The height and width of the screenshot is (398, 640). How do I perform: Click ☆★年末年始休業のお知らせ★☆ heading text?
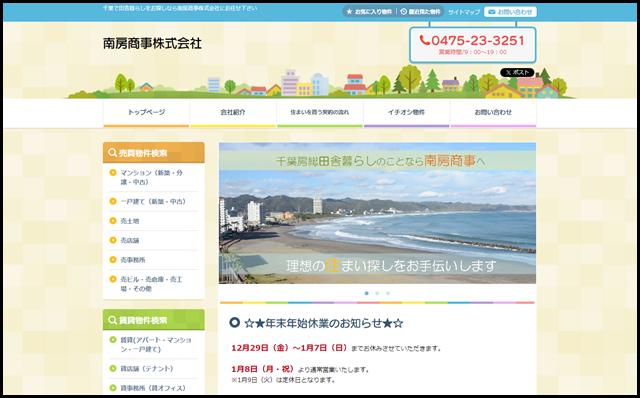(x=324, y=323)
